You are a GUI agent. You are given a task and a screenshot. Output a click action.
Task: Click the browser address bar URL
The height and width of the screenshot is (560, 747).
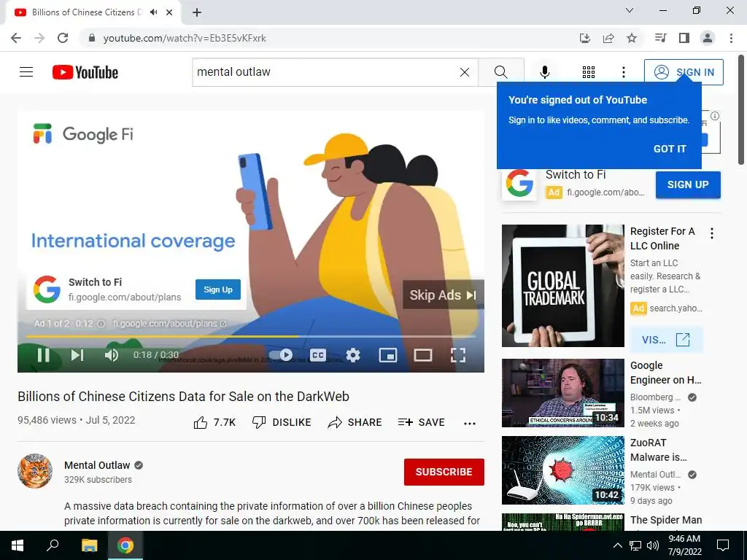pos(185,38)
